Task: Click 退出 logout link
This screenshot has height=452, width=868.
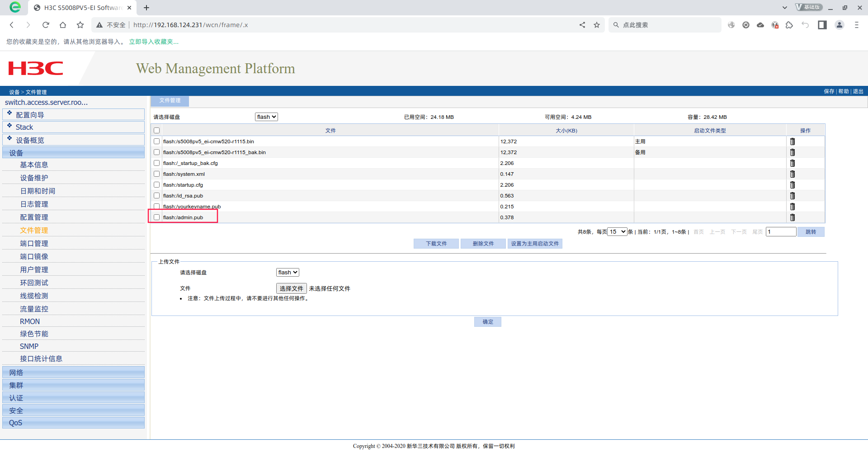Action: click(x=858, y=91)
